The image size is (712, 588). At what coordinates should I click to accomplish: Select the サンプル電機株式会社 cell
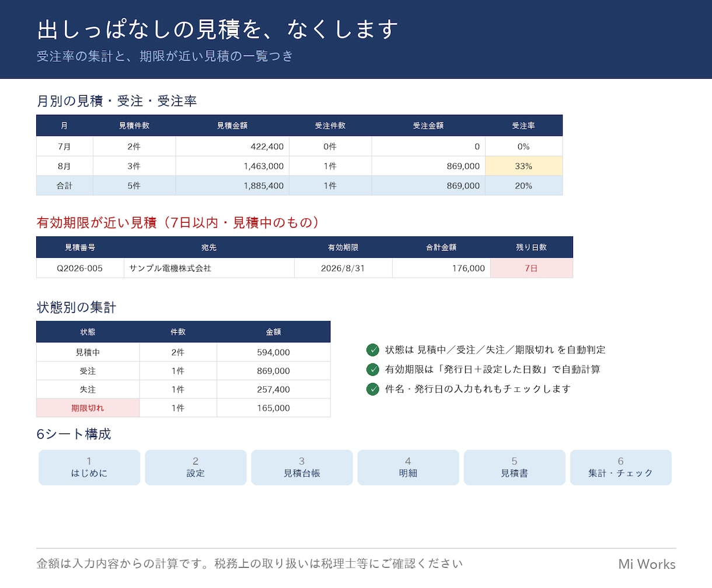pos(209,268)
